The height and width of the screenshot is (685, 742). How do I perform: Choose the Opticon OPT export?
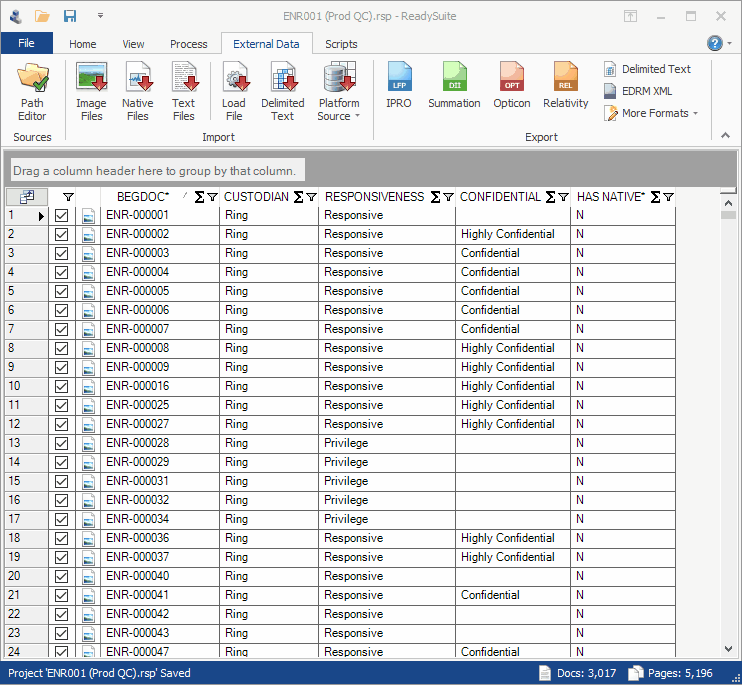pos(512,86)
